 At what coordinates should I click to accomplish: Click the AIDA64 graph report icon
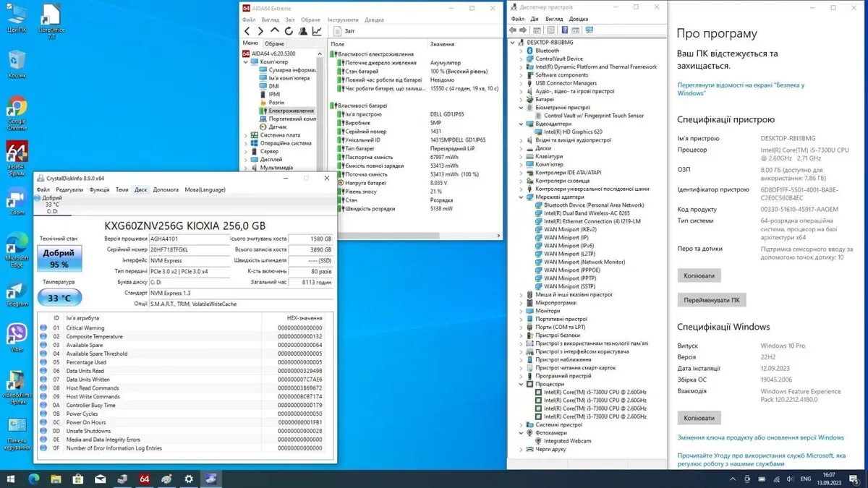click(317, 31)
